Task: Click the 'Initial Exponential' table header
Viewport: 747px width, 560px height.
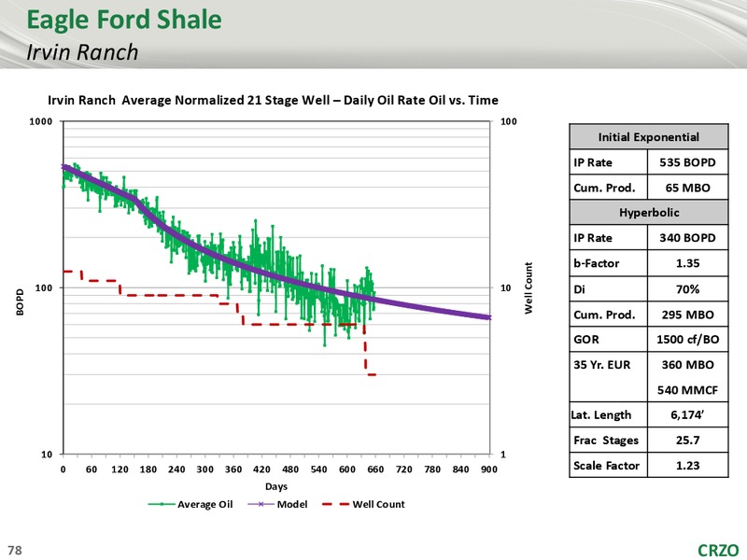Action: 648,137
